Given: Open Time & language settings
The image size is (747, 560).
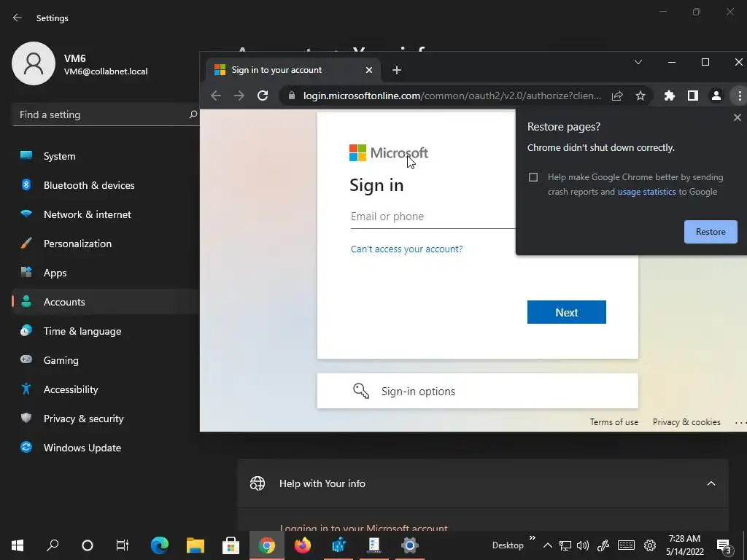Looking at the screenshot, I should point(105,331).
